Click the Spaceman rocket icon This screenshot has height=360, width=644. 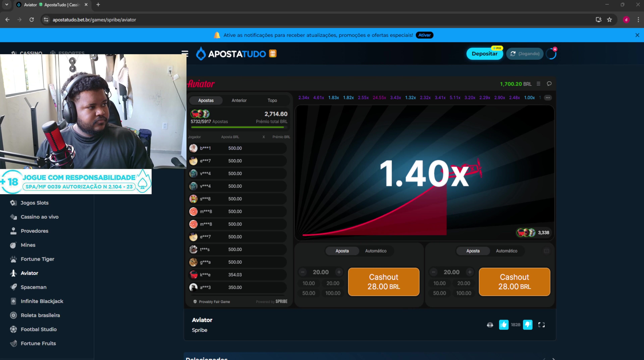point(13,287)
